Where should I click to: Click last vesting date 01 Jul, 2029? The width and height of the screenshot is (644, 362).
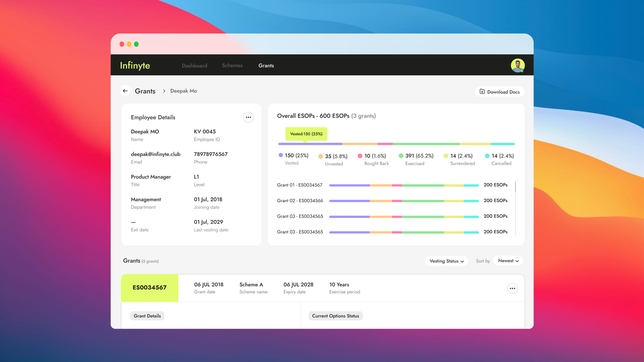(x=208, y=222)
